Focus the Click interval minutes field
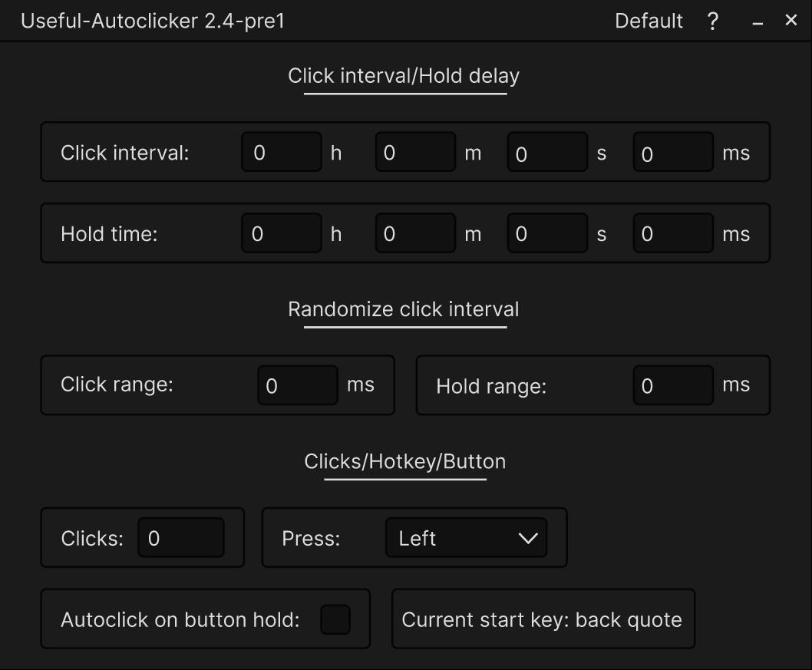This screenshot has width=812, height=670. click(x=415, y=152)
